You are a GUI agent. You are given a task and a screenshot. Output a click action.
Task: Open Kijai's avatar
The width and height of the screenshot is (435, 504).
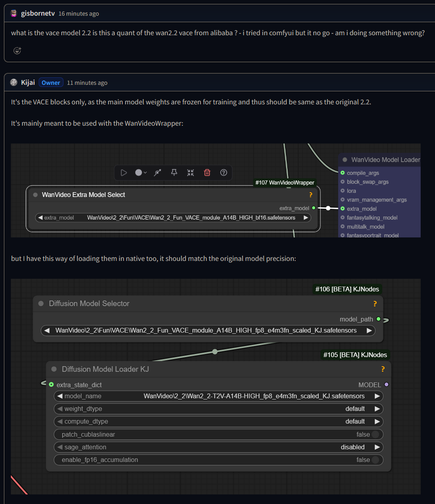(13, 82)
